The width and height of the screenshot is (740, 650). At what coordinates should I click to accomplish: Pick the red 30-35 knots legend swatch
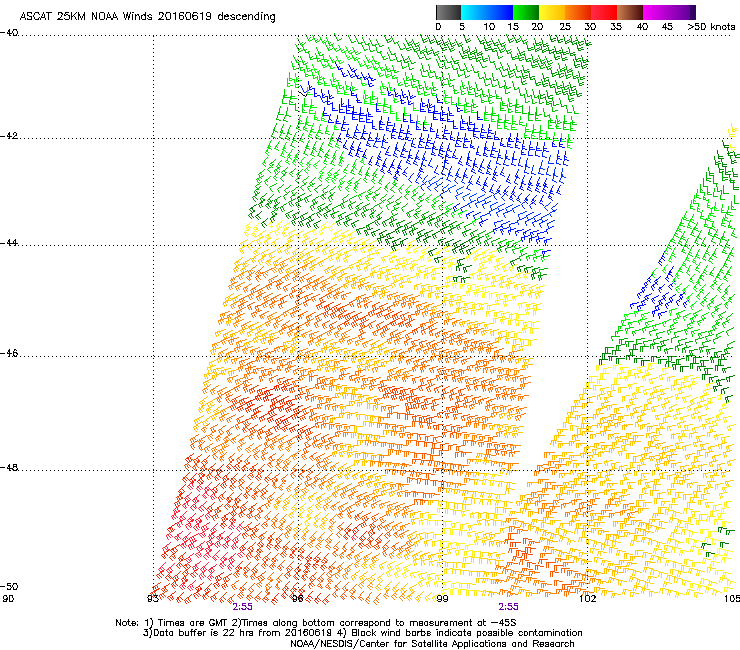tap(604, 12)
